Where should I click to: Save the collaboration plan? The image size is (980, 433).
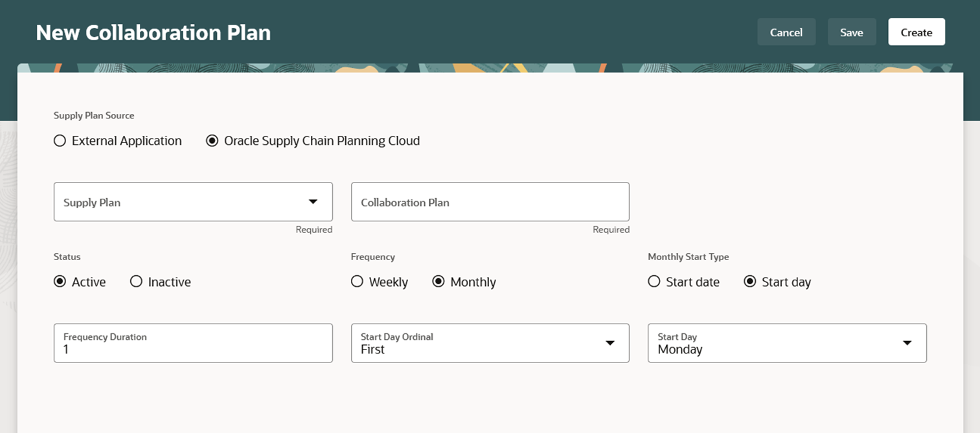coord(852,32)
